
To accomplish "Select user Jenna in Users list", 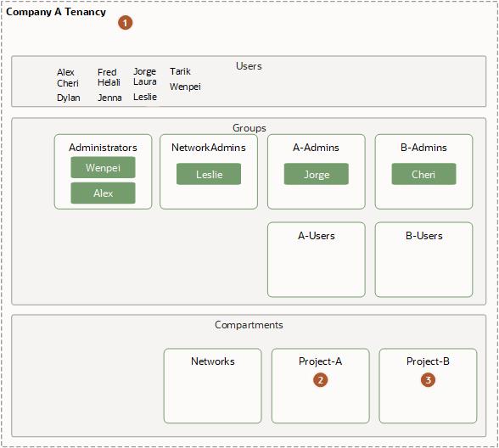I will click(x=109, y=98).
